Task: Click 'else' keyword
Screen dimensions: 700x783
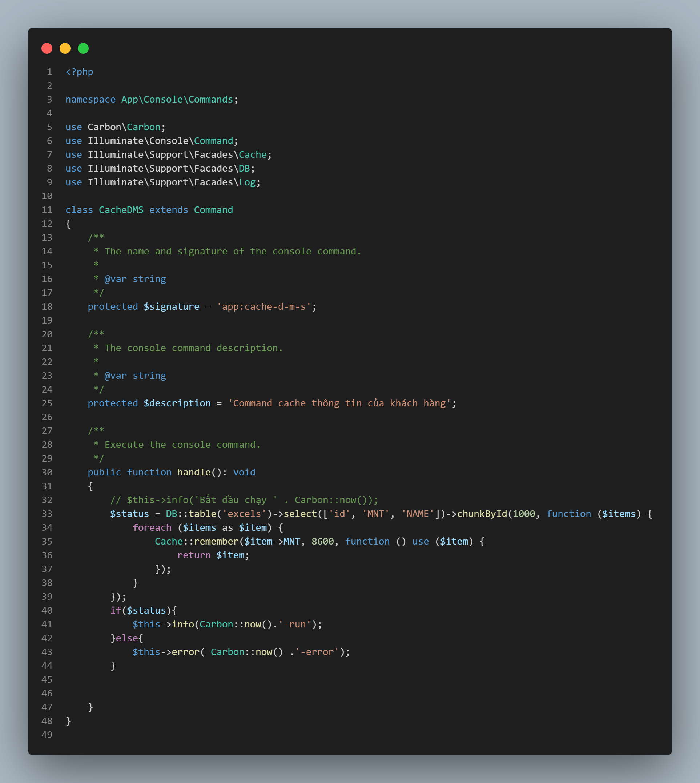Action: click(x=127, y=638)
